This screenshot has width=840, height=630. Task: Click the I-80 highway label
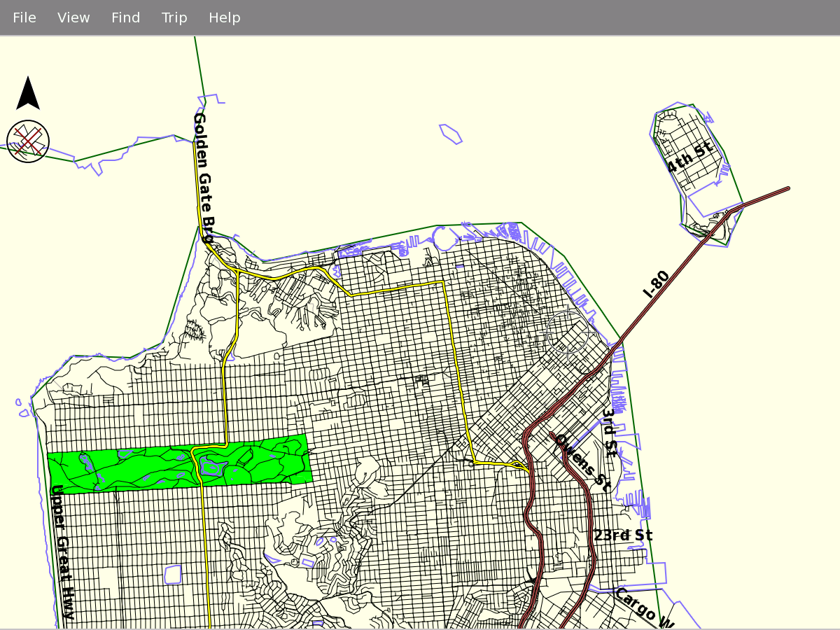(x=657, y=285)
